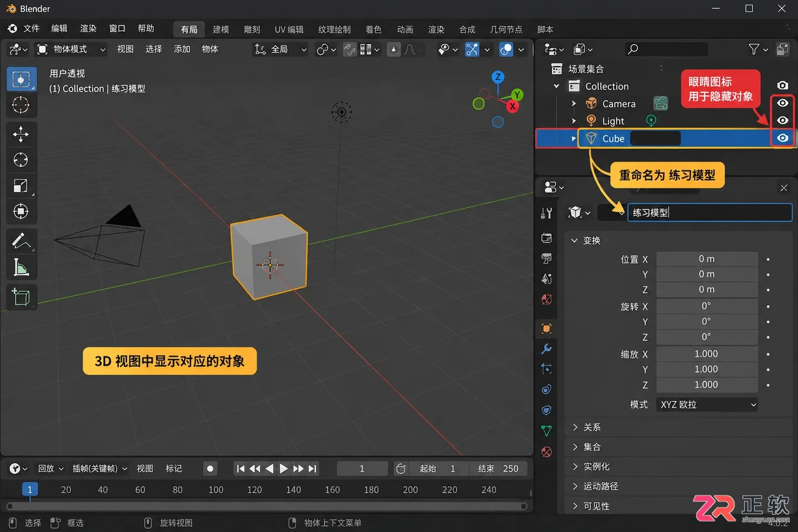Jump to the timeline end frame
This screenshot has height=532, width=798.
[313, 469]
